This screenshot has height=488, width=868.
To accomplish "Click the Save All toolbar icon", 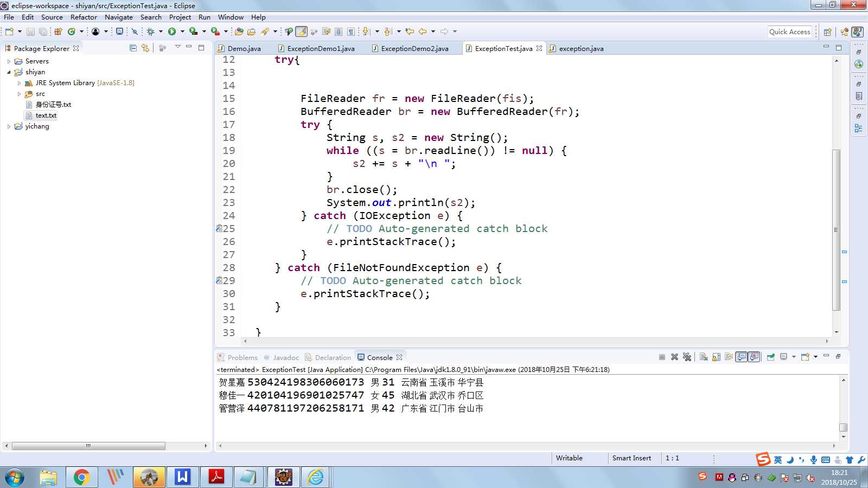I will click(43, 31).
